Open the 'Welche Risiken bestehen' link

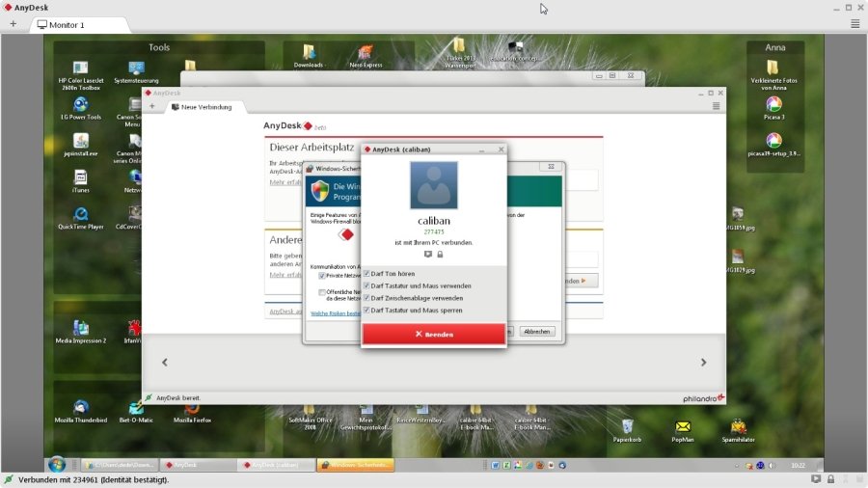point(336,313)
